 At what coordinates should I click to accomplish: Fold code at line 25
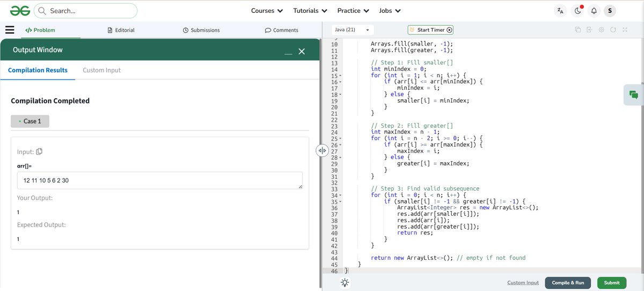click(340, 139)
